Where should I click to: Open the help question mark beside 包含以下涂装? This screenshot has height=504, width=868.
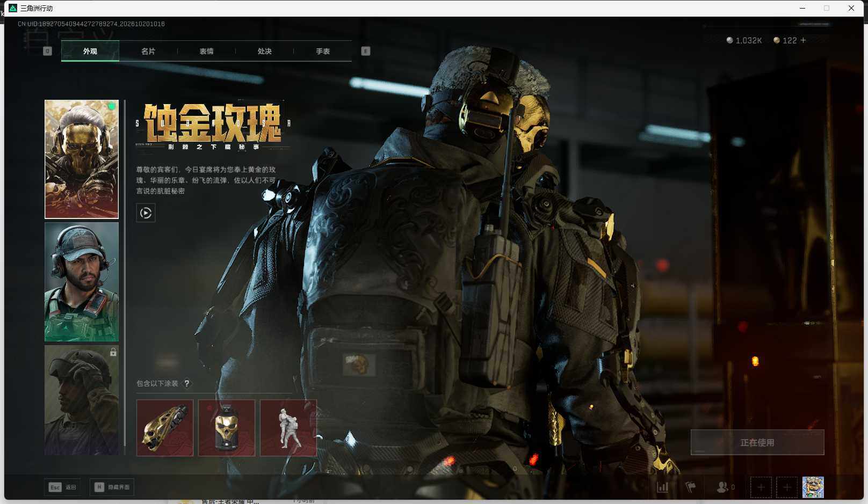[187, 383]
